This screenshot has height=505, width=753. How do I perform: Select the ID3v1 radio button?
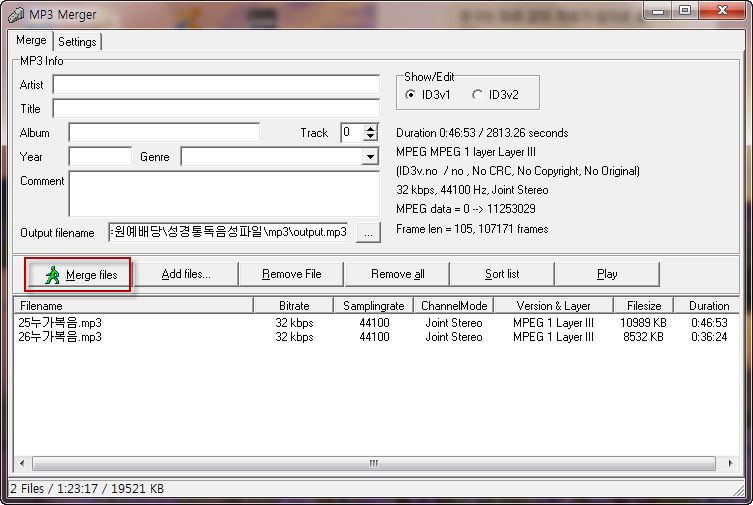[411, 95]
